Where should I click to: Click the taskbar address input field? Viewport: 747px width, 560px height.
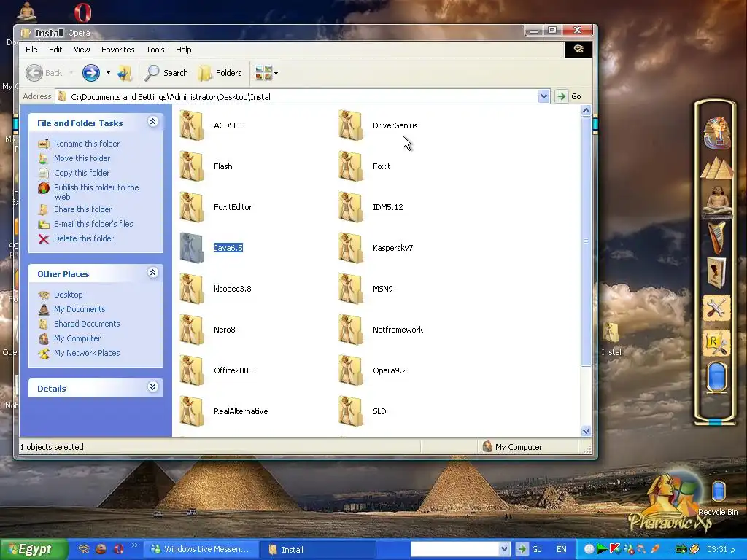tap(455, 549)
